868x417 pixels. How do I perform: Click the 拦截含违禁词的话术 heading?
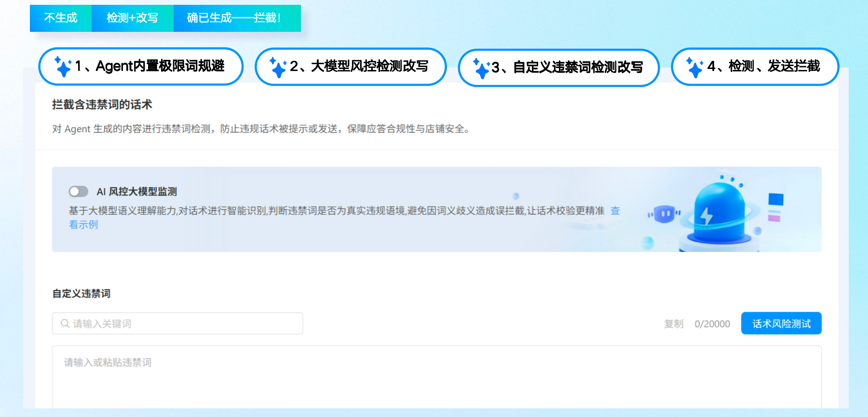pos(102,105)
